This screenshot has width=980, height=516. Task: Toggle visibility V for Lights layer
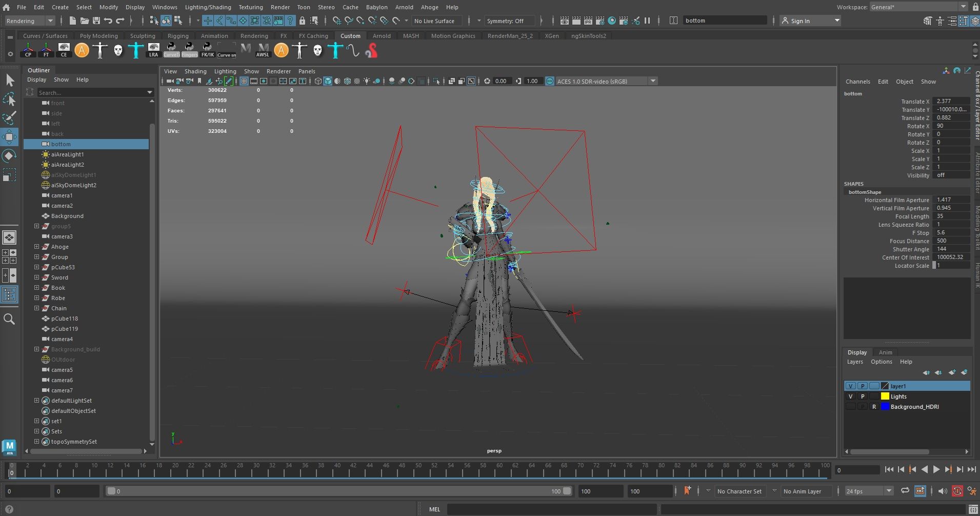pos(850,396)
